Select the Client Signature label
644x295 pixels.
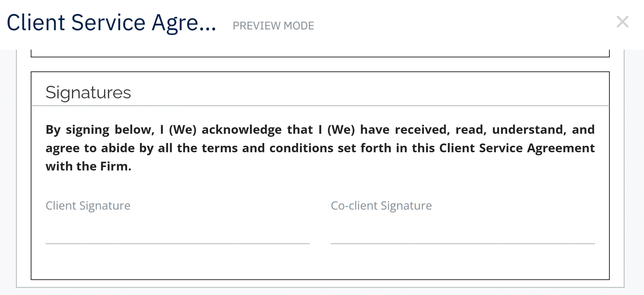pyautogui.click(x=88, y=206)
